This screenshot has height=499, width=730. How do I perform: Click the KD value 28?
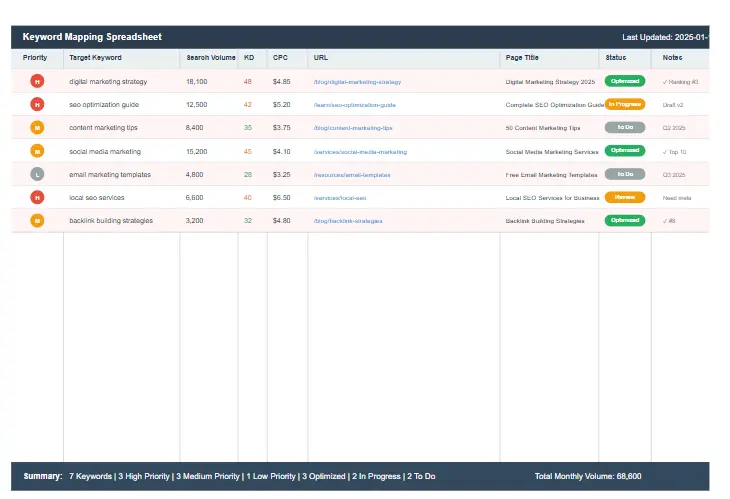click(x=248, y=175)
